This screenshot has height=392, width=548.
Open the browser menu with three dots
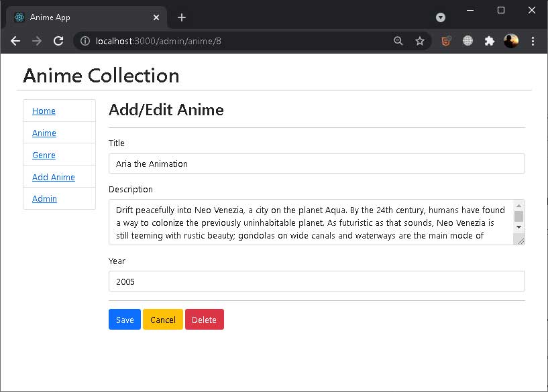(x=533, y=40)
